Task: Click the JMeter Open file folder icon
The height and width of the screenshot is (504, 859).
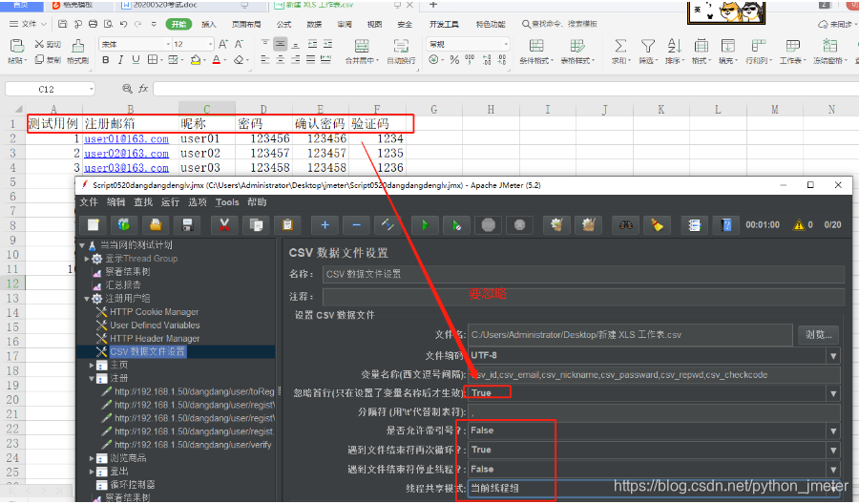Action: [x=156, y=224]
